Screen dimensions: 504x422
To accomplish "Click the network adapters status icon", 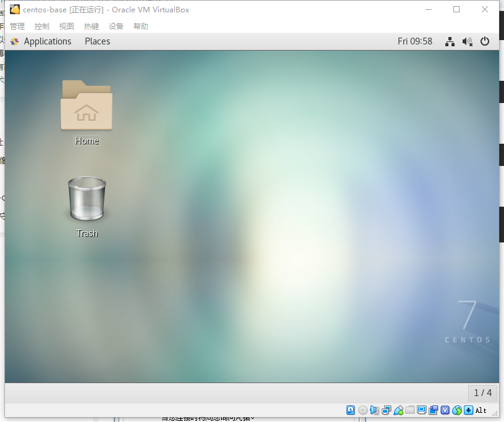I will pos(387,410).
